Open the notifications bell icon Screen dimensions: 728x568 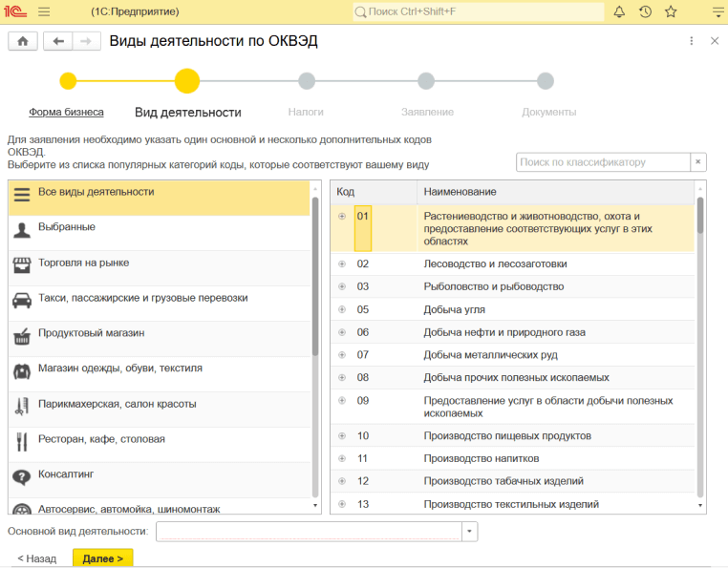point(619,12)
